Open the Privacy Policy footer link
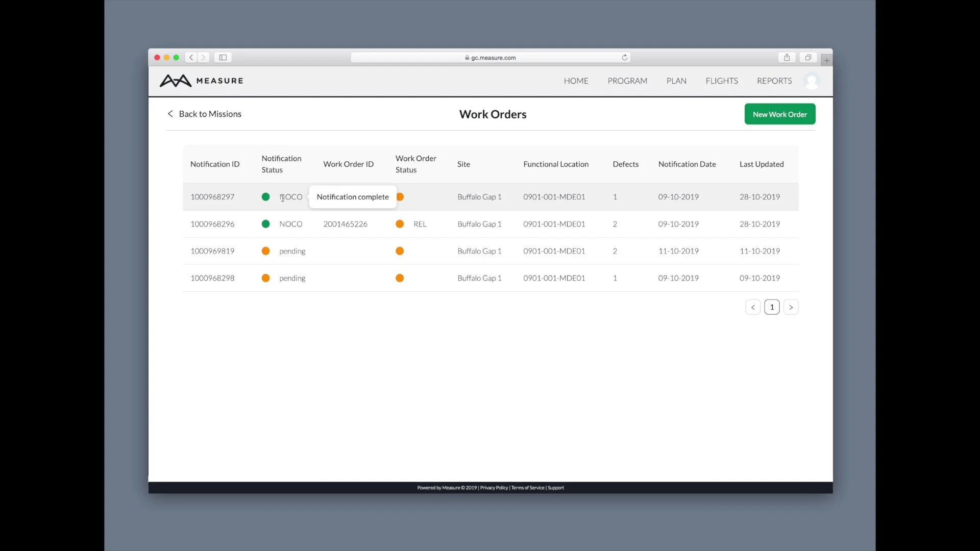This screenshot has width=980, height=551. 494,488
